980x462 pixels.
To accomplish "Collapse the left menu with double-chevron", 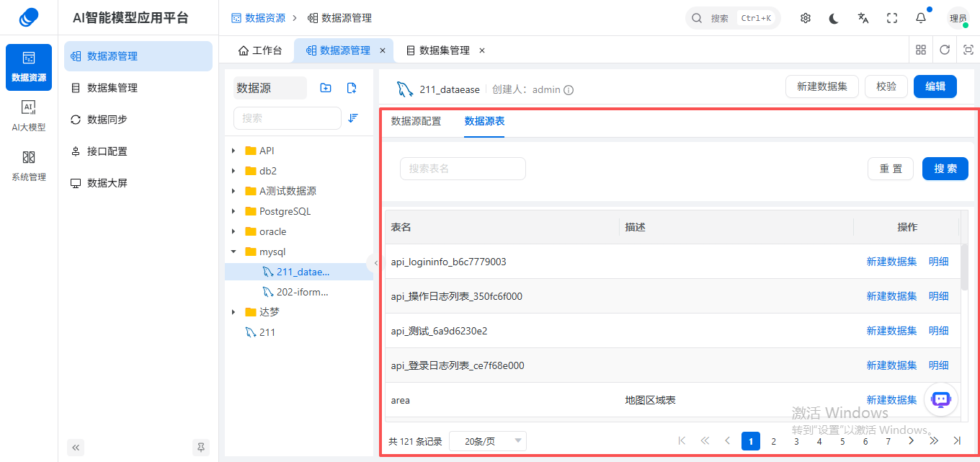I will [76, 448].
